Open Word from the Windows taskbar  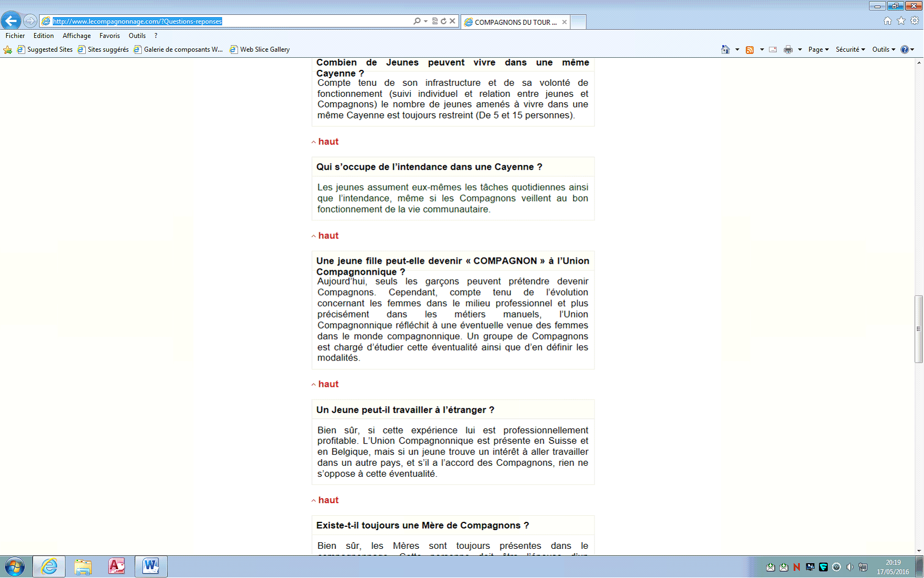[151, 566]
